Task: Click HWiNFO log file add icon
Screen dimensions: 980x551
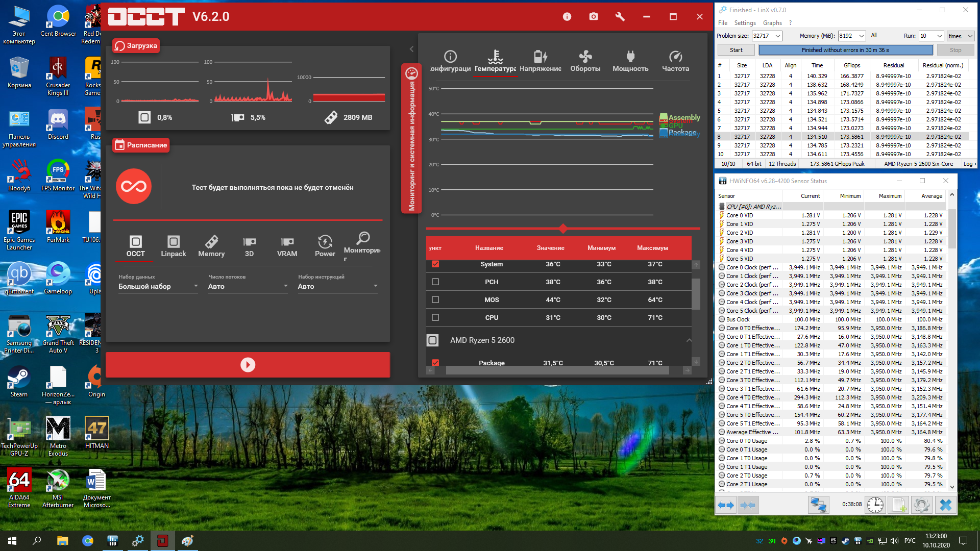Action: coord(898,505)
